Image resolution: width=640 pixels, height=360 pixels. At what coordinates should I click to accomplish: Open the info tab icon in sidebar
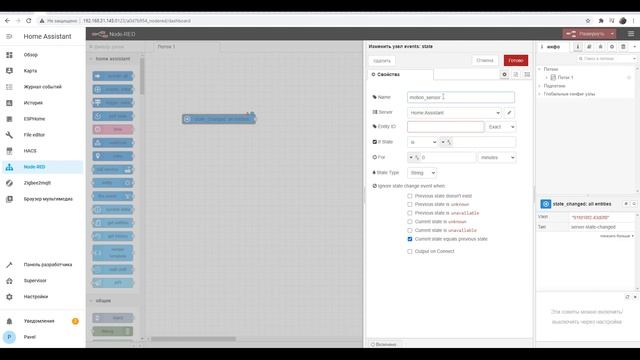pos(578,47)
